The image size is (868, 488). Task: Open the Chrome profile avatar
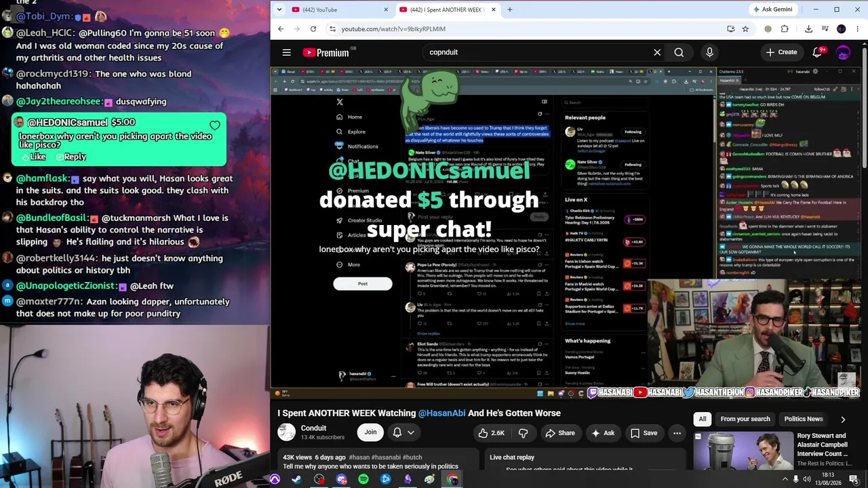[842, 29]
